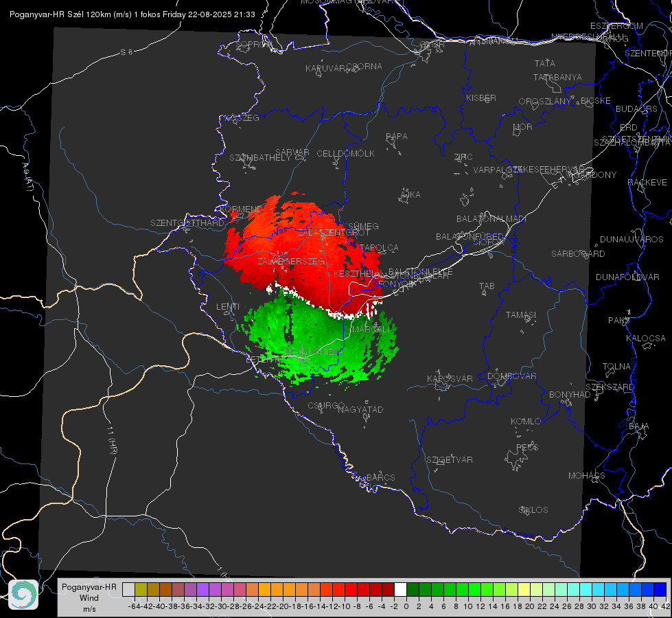
Task: Click the NAGYATAD label
Action: (x=360, y=409)
